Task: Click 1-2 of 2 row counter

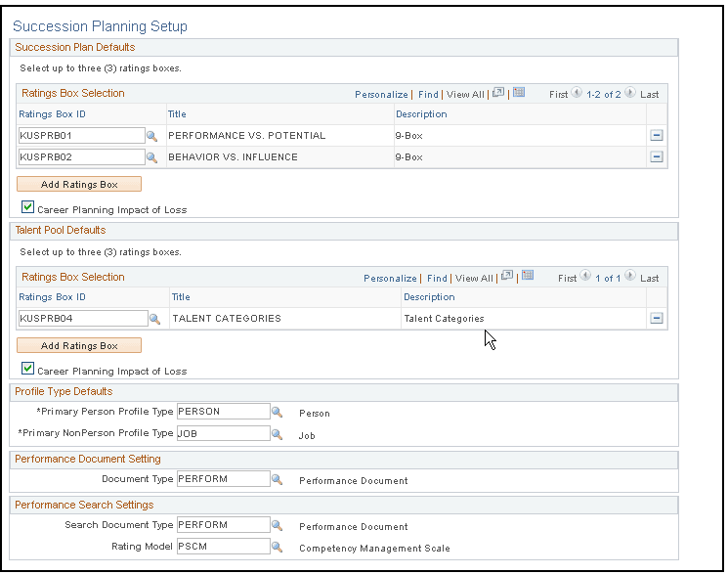Action: [x=603, y=94]
